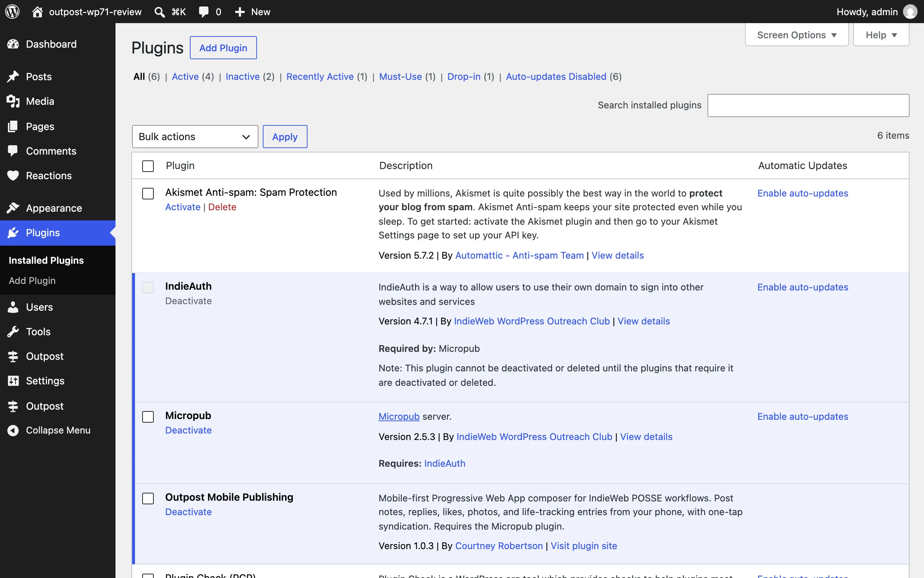924x578 pixels.
Task: Enable auto-updates for Akismet
Action: click(x=803, y=193)
